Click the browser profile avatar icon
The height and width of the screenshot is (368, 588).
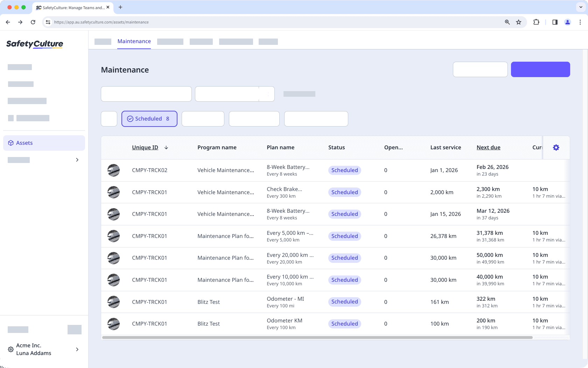tap(567, 22)
